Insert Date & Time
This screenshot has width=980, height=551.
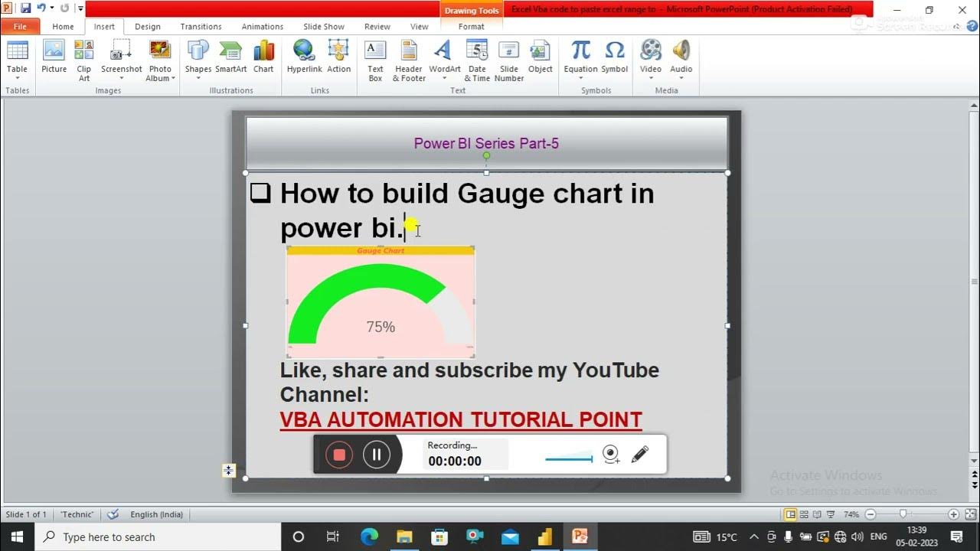(477, 60)
